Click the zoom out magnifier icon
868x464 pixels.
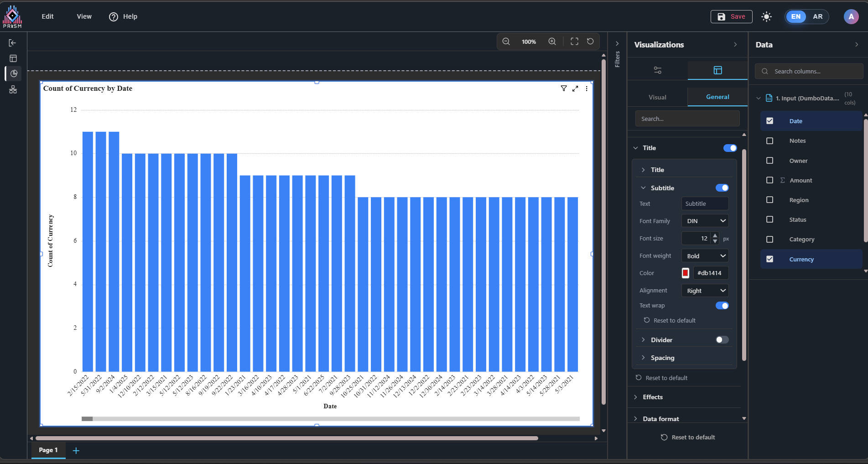point(506,42)
